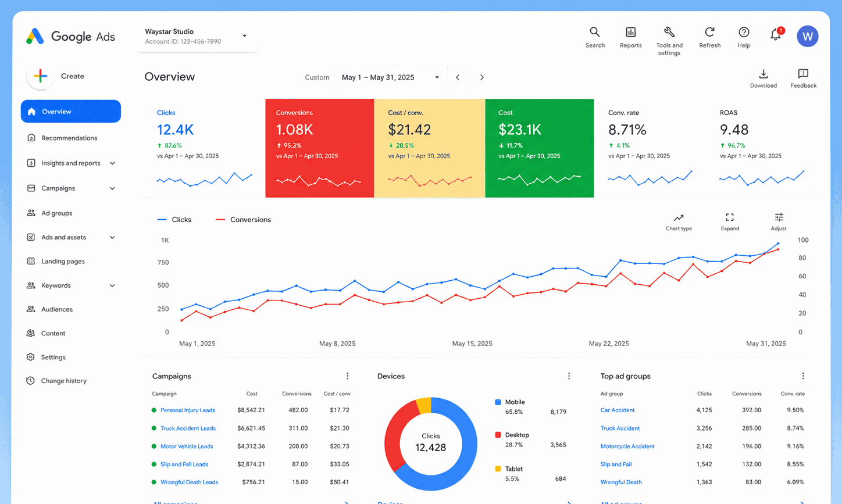842x504 pixels.
Task: Open Wrongful Death ad group
Action: click(621, 482)
